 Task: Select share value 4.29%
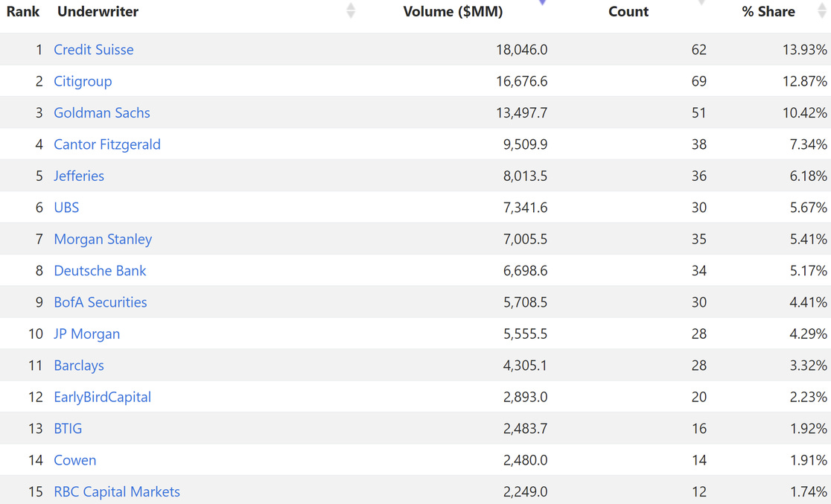(x=808, y=334)
